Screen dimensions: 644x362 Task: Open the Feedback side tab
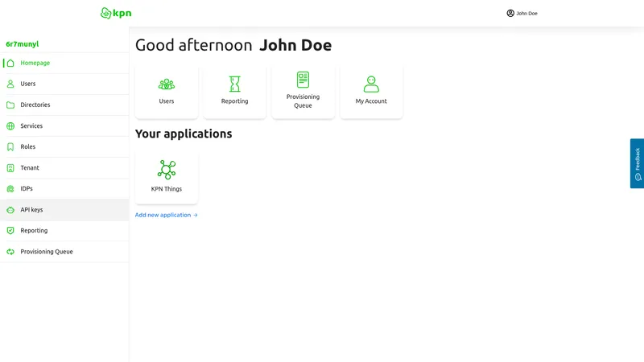(x=637, y=163)
